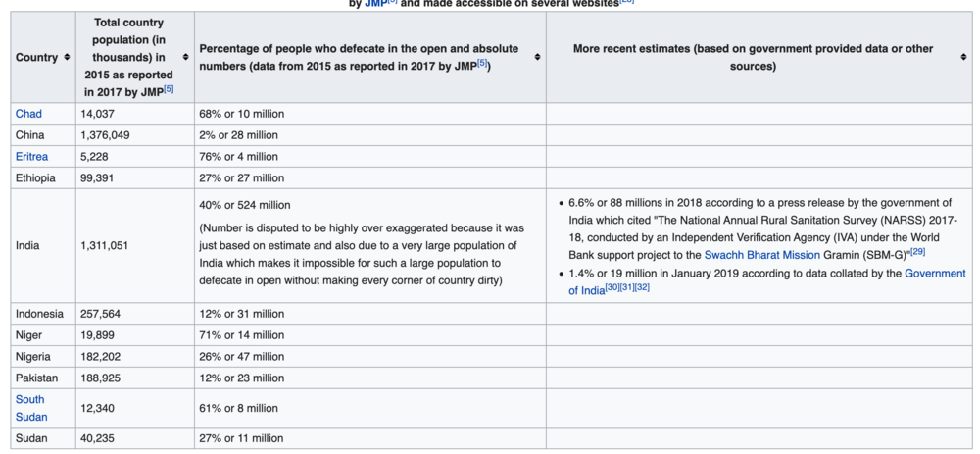Click the Country column header text

pyautogui.click(x=36, y=58)
